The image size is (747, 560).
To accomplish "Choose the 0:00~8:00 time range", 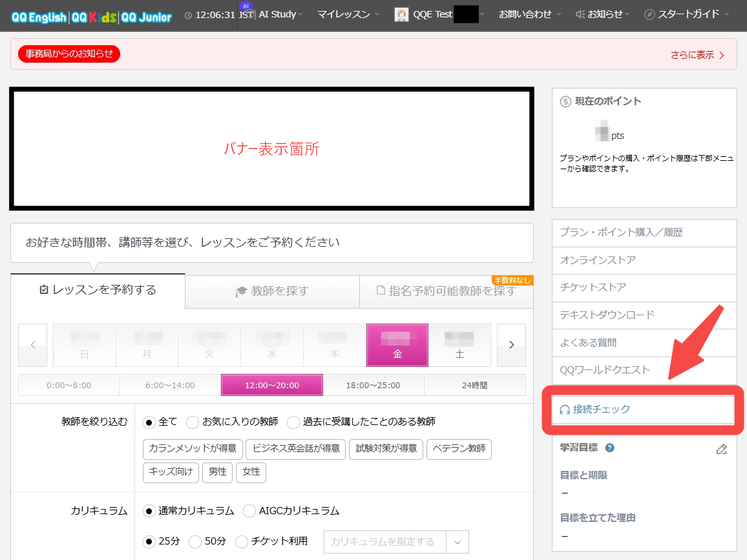I will [x=69, y=385].
